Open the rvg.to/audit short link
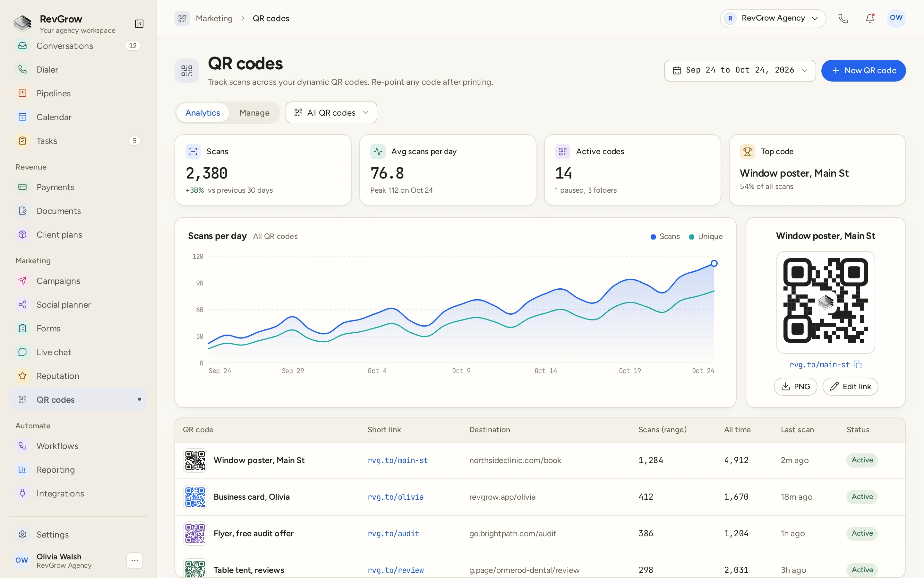Viewport: 924px width, 578px height. [x=393, y=533]
